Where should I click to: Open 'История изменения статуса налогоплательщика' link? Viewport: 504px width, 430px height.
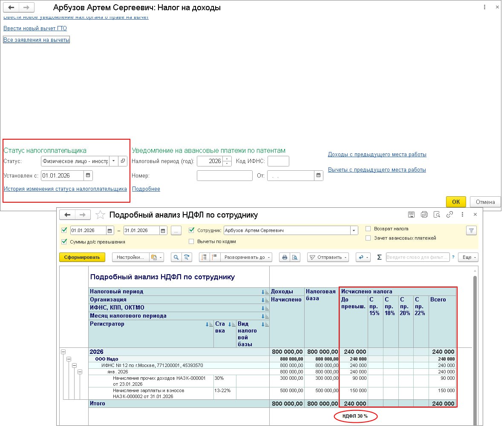(x=65, y=189)
